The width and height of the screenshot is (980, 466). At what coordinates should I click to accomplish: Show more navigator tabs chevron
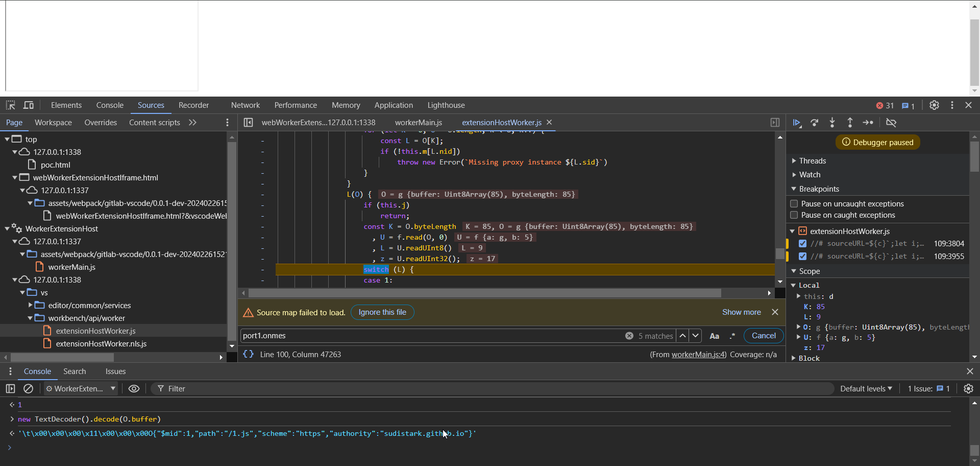click(192, 123)
